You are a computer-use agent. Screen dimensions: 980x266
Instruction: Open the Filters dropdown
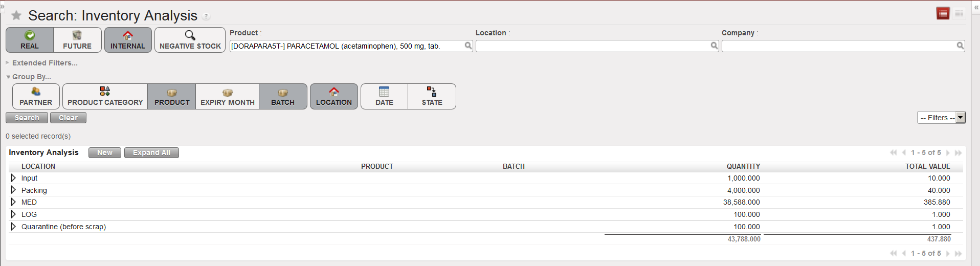point(941,118)
